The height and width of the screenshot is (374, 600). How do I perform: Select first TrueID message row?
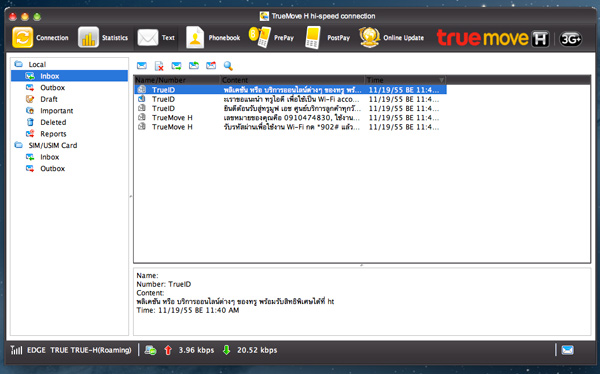point(290,90)
